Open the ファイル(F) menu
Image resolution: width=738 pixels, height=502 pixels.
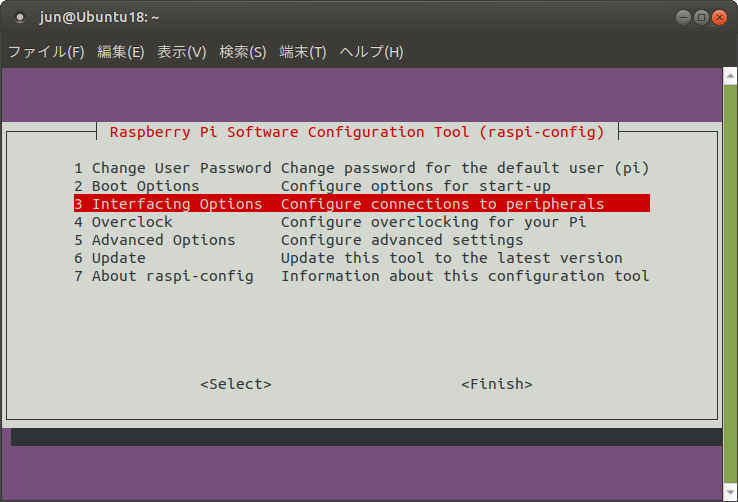(46, 52)
